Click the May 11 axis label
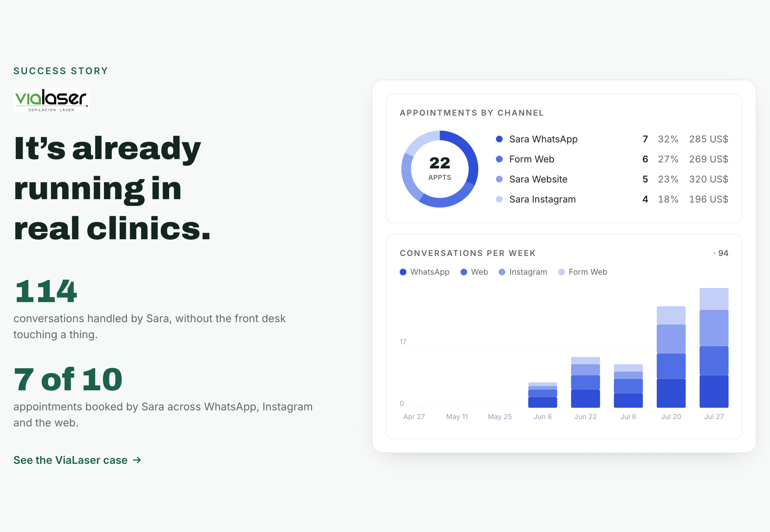The height and width of the screenshot is (532, 770). [457, 417]
